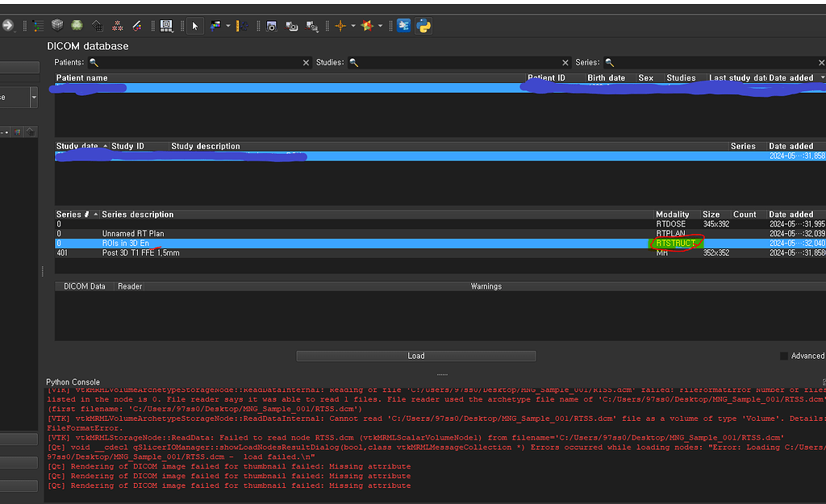Capture a screenshot with the camera icon

[271, 25]
